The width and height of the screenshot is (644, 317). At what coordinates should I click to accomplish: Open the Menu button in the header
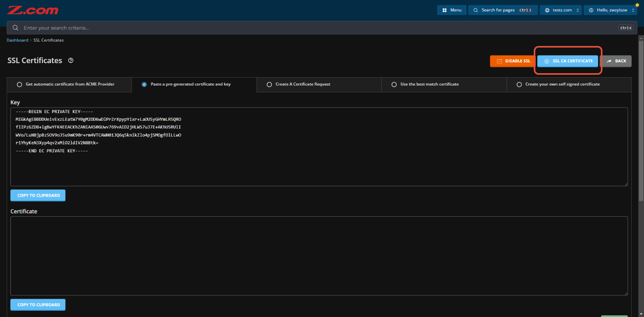point(452,10)
